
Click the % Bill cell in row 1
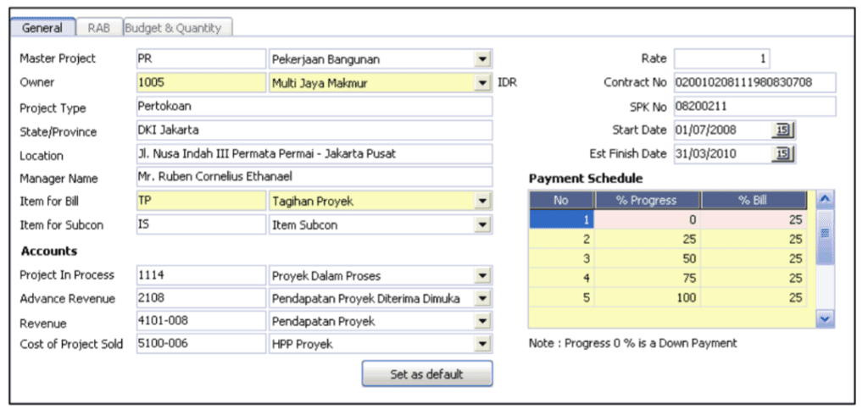pyautogui.click(x=754, y=219)
